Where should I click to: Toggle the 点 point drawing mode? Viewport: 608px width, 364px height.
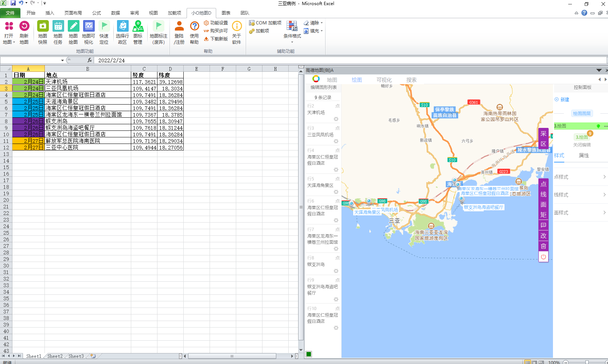point(543,184)
